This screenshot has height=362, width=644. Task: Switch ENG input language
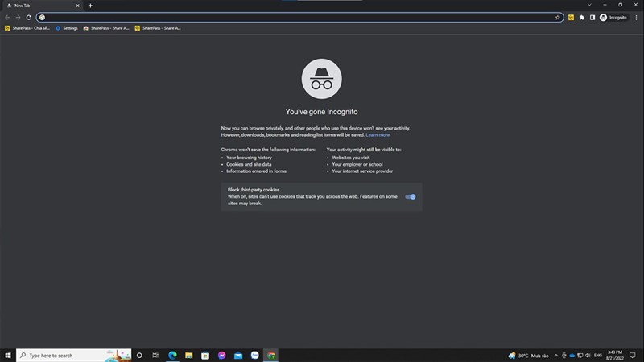(598, 356)
